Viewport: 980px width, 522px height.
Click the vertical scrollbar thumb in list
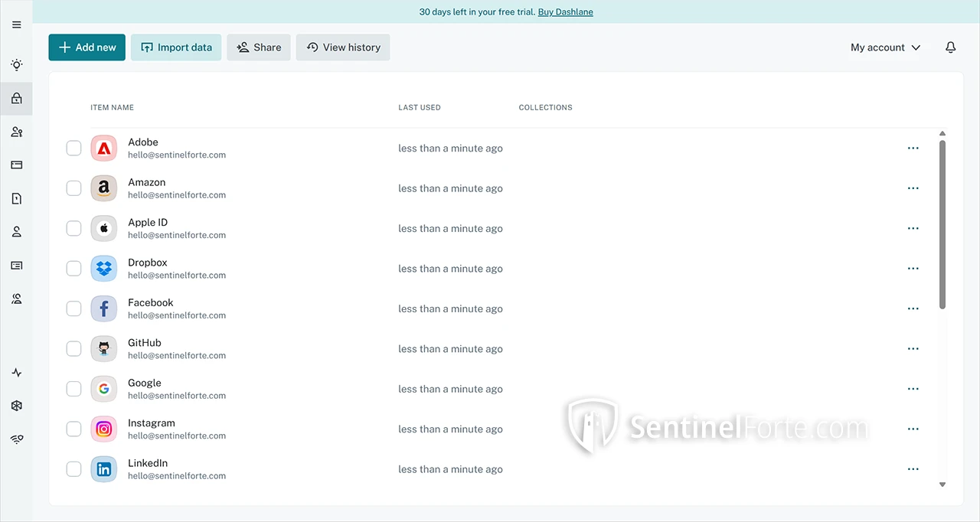pyautogui.click(x=942, y=223)
